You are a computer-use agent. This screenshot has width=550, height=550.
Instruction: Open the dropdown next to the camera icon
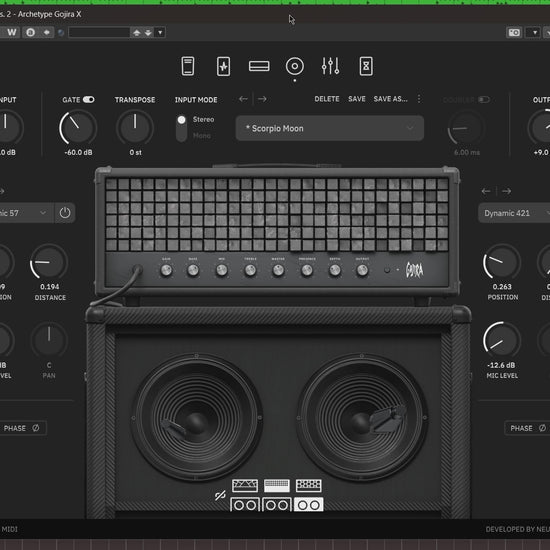tap(534, 33)
